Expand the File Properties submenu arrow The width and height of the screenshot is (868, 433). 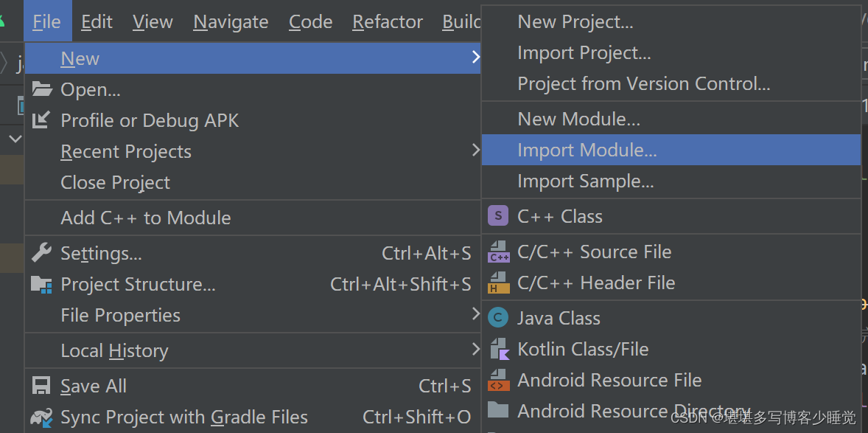(475, 315)
